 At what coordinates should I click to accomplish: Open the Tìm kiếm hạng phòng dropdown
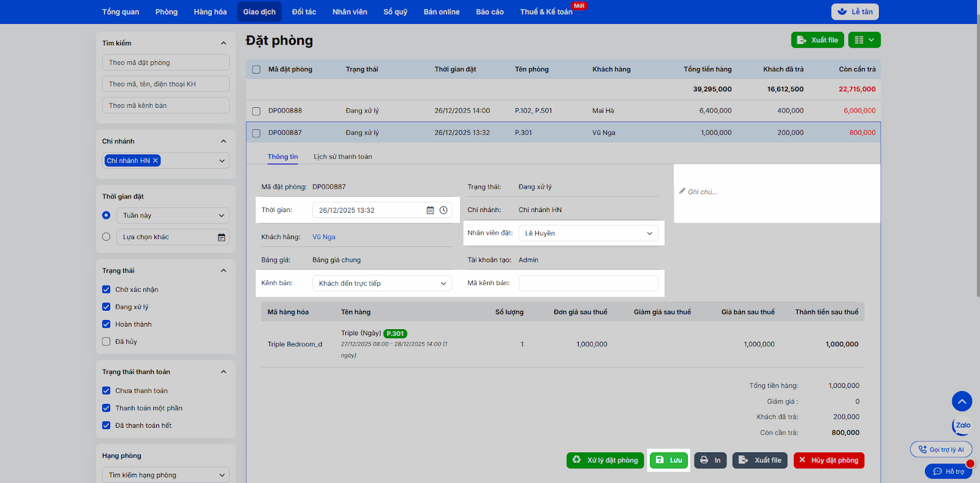pyautogui.click(x=166, y=475)
